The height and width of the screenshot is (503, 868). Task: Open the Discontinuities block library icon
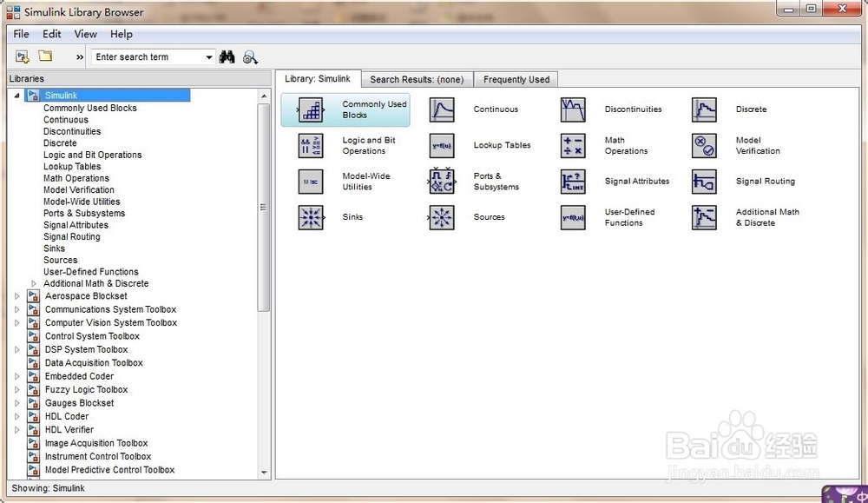point(573,109)
